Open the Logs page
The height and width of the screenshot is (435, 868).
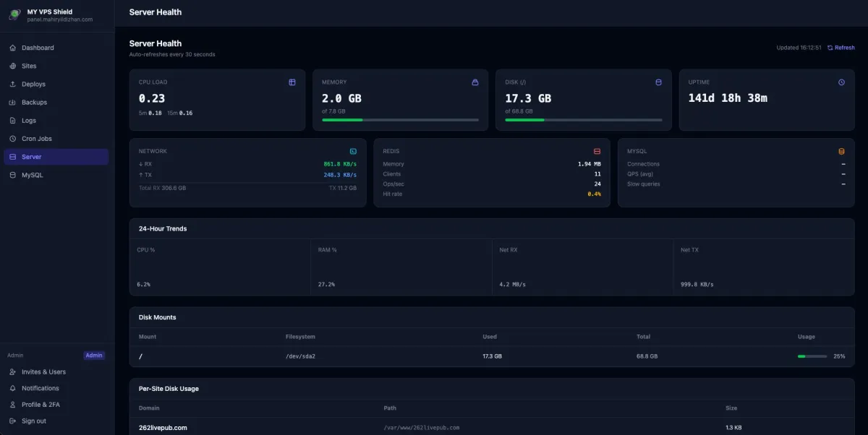coord(56,121)
